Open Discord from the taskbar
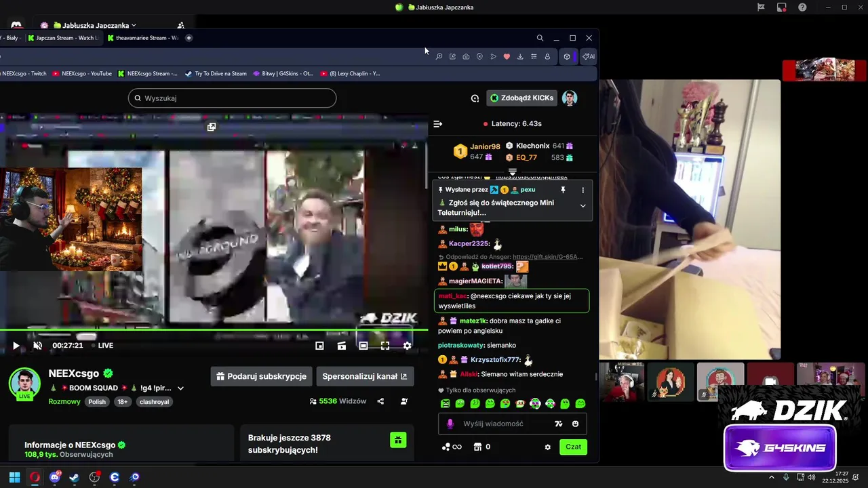Viewport: 868px width, 488px height. click(x=55, y=477)
